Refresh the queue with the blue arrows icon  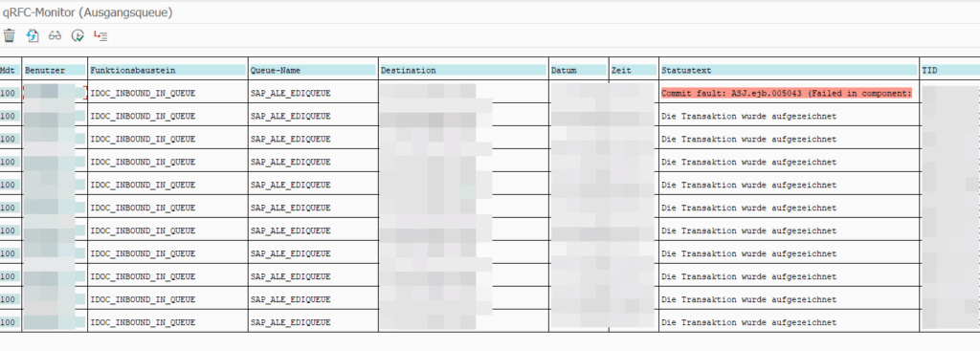(x=33, y=36)
